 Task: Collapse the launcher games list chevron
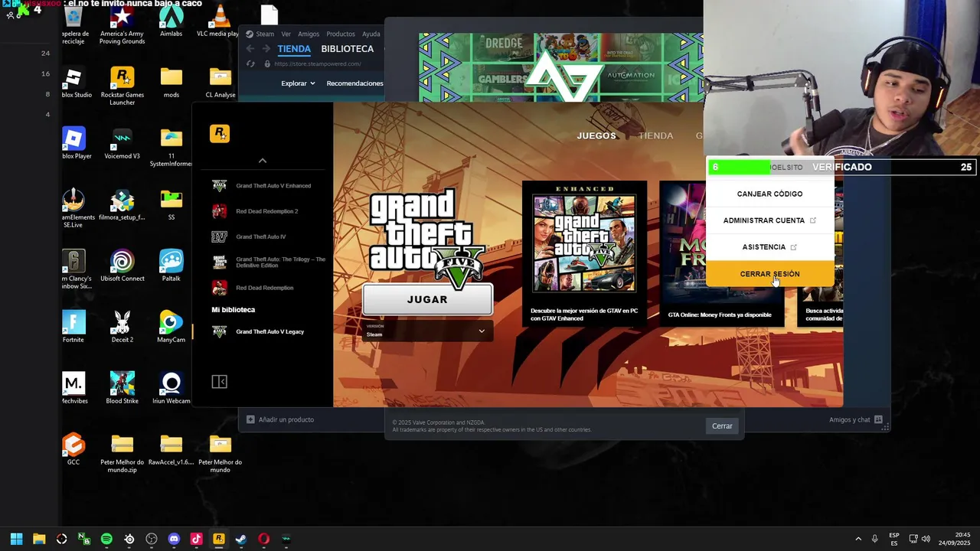click(x=263, y=161)
